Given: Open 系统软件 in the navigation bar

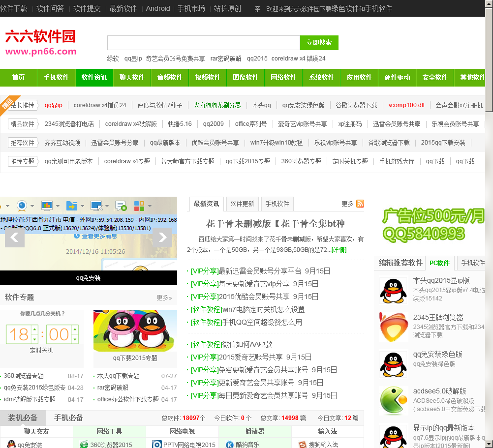Looking at the screenshot, I should (321, 78).
